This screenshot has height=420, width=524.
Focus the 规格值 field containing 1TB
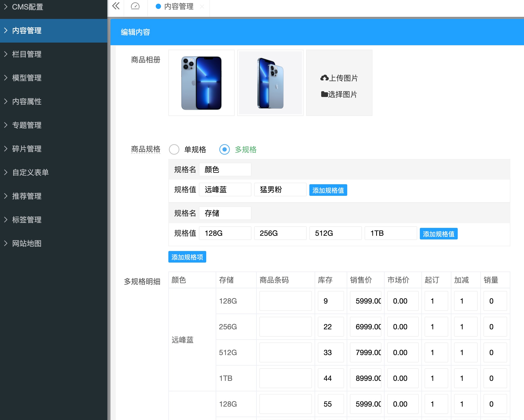click(391, 233)
